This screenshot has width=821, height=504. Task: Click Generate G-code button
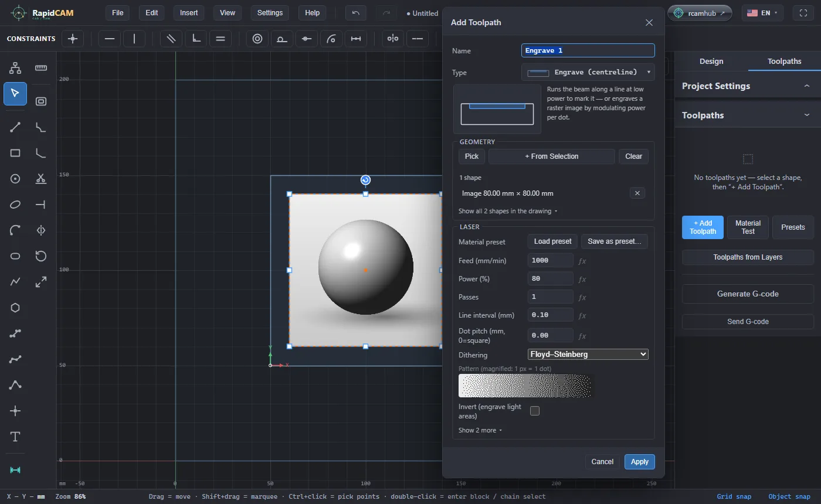click(748, 294)
